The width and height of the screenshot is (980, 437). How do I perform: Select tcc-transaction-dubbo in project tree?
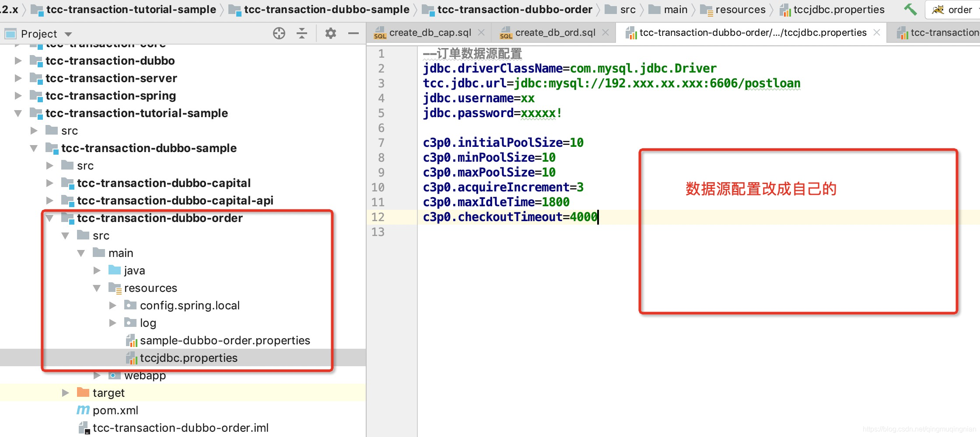(110, 61)
